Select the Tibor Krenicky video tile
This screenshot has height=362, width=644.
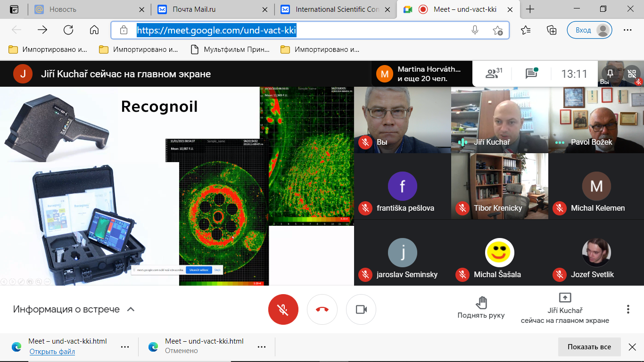500,186
